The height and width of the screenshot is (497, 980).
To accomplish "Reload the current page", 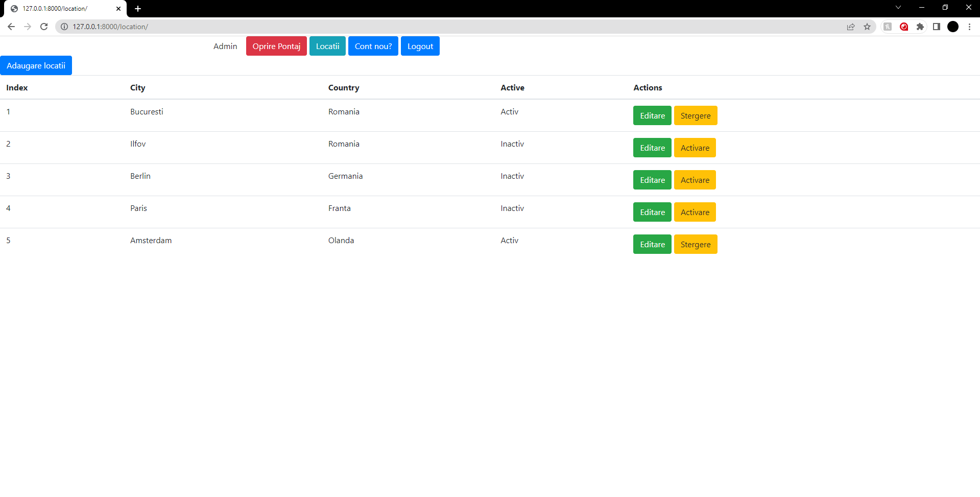I will tap(44, 27).
